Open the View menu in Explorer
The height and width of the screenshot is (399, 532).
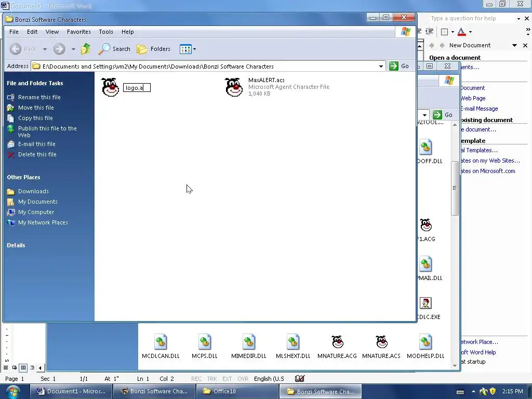[52, 32]
